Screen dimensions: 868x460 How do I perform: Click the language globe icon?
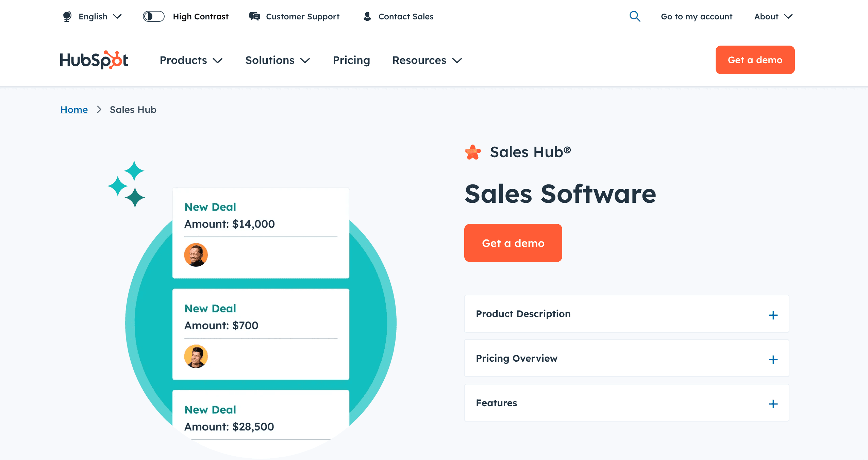[x=67, y=16]
